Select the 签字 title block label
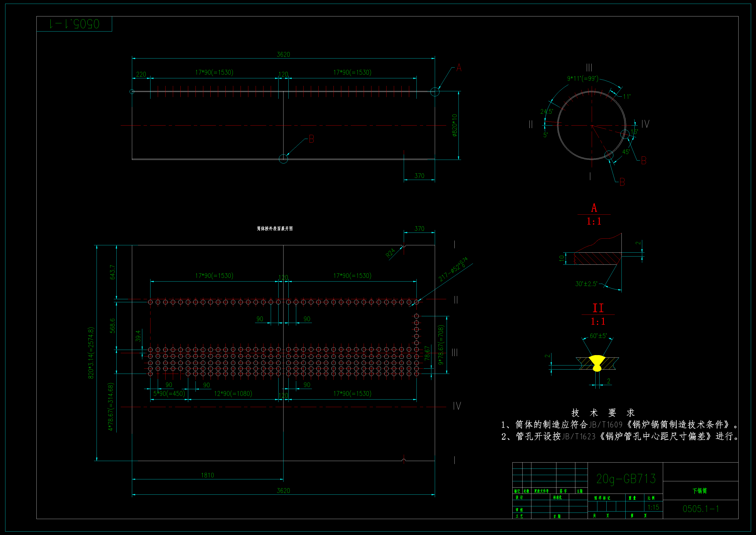The height and width of the screenshot is (535, 756). [563, 491]
